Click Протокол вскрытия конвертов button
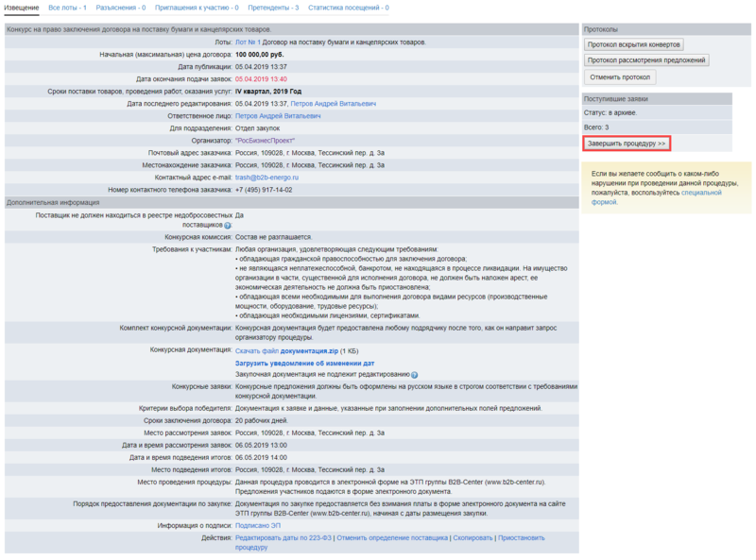756x560 pixels. (x=633, y=44)
